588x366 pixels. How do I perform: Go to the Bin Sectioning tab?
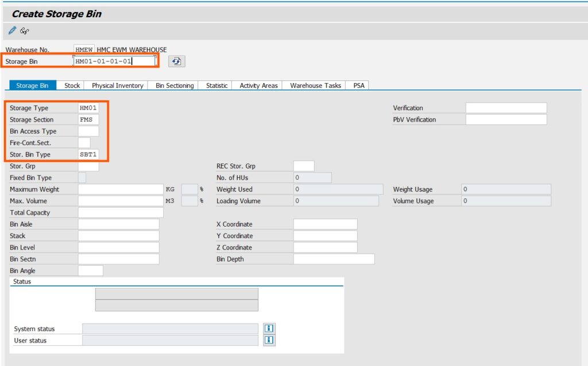point(175,85)
